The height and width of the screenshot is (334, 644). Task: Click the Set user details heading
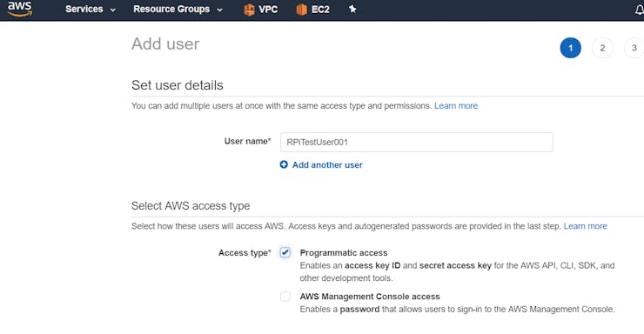[178, 85]
